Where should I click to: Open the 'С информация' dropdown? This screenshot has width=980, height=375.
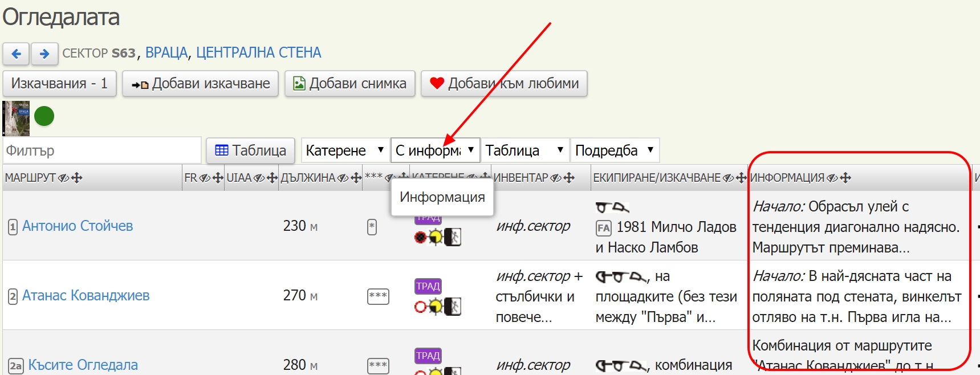point(435,150)
